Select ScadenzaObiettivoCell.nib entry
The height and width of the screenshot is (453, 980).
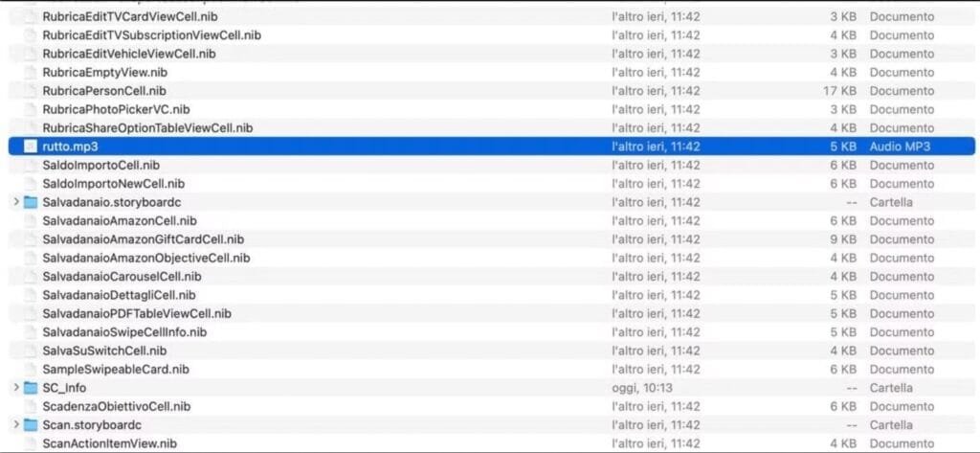tap(116, 407)
